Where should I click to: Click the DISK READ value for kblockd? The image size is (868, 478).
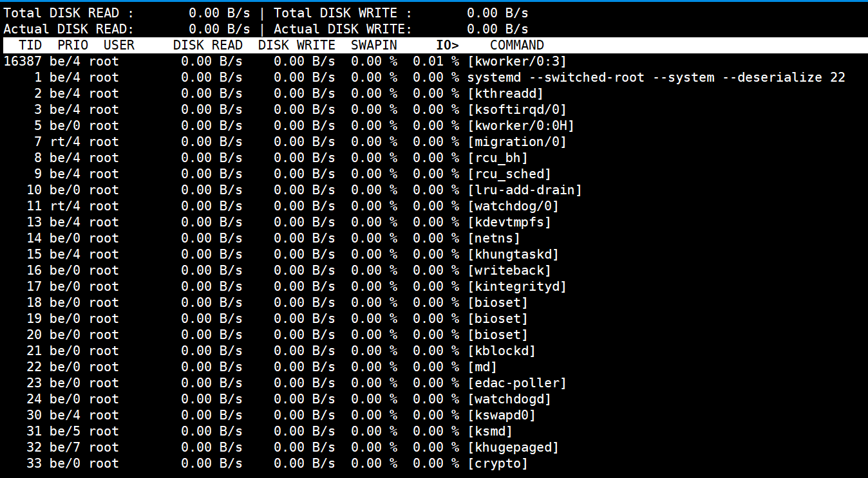tap(212, 351)
